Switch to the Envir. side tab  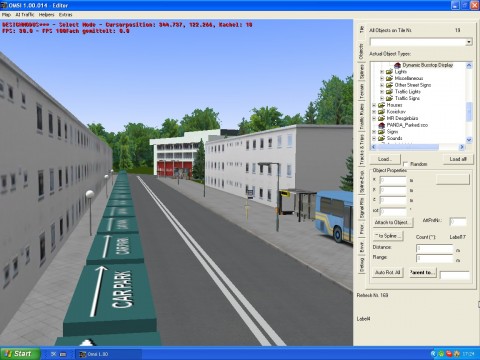click(361, 247)
